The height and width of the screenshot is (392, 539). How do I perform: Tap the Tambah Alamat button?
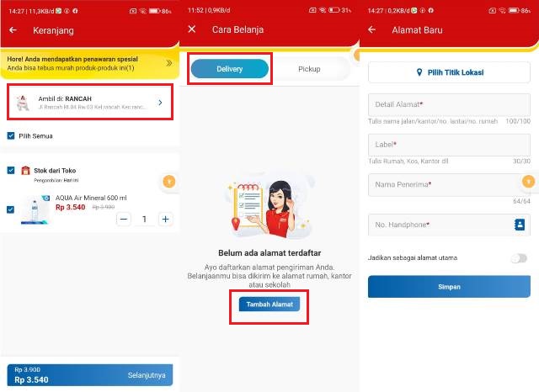pos(269,305)
